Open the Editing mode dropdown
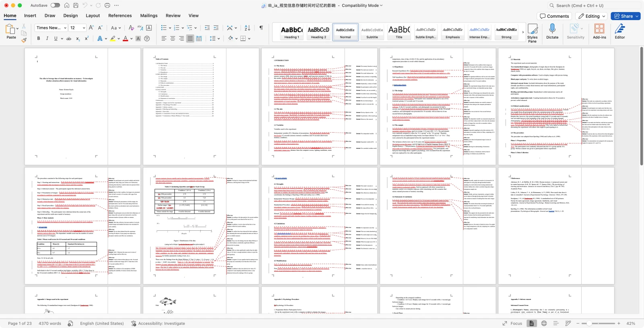This screenshot has height=328, width=644. tap(592, 16)
